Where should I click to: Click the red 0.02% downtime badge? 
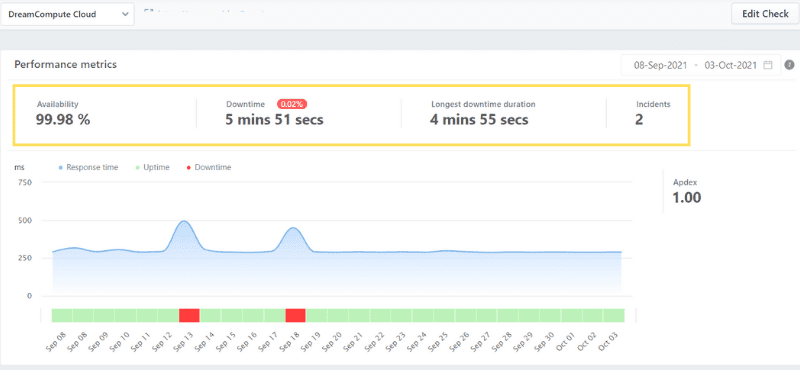[292, 104]
